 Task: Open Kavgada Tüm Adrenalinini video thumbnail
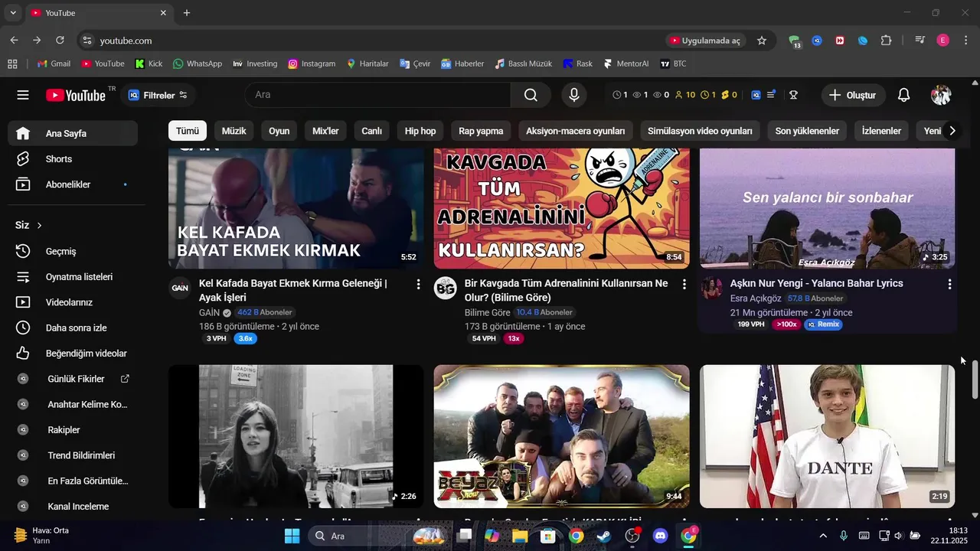pyautogui.click(x=562, y=208)
